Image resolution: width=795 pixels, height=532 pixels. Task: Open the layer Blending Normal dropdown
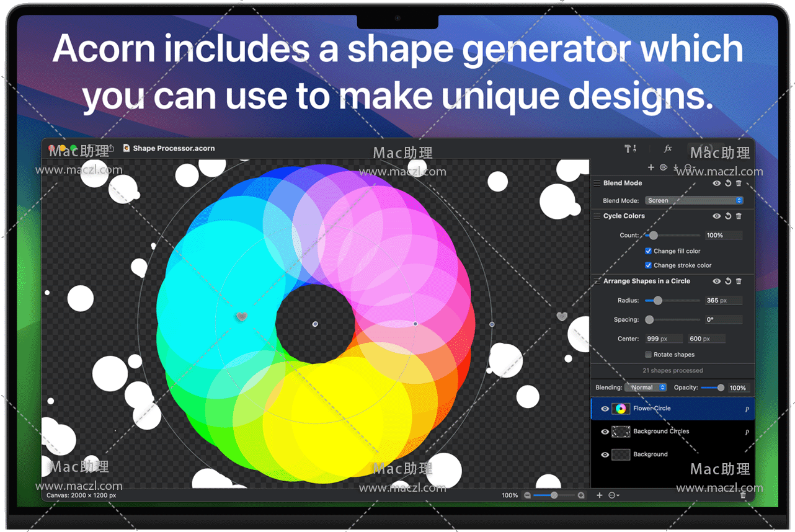pos(646,388)
